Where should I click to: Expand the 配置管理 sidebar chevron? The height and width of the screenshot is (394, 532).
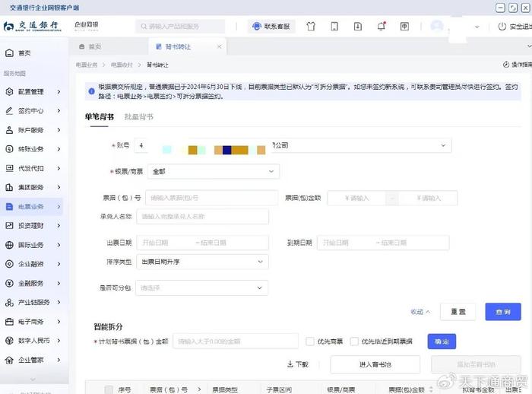59,92
